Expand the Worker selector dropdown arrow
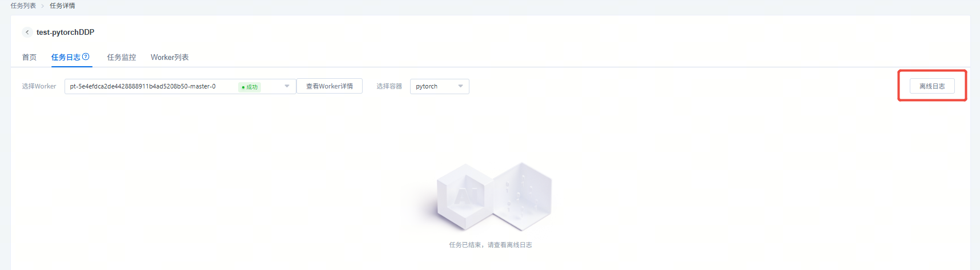Image resolution: width=980 pixels, height=270 pixels. 287,86
